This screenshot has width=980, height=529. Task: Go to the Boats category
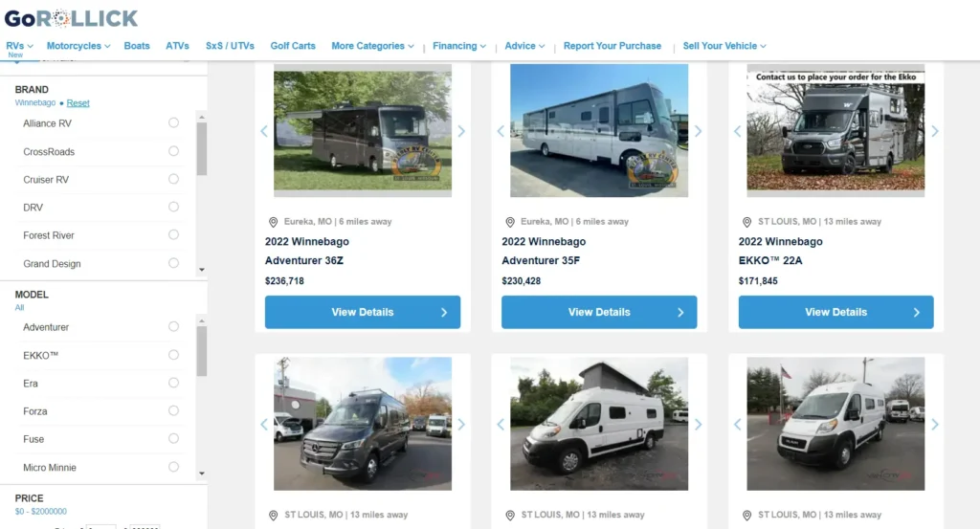tap(137, 46)
